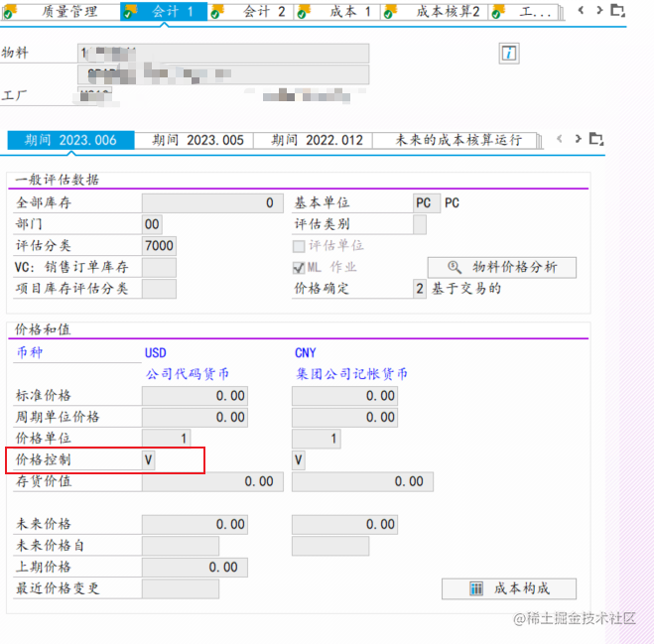This screenshot has height=644, width=654.
Task: Click the USD 未来价格自 date field
Action: 181,546
